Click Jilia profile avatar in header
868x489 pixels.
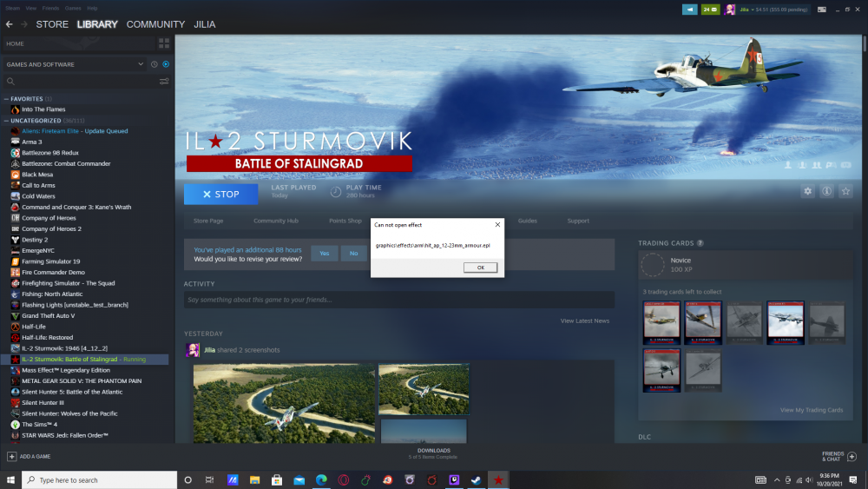730,10
